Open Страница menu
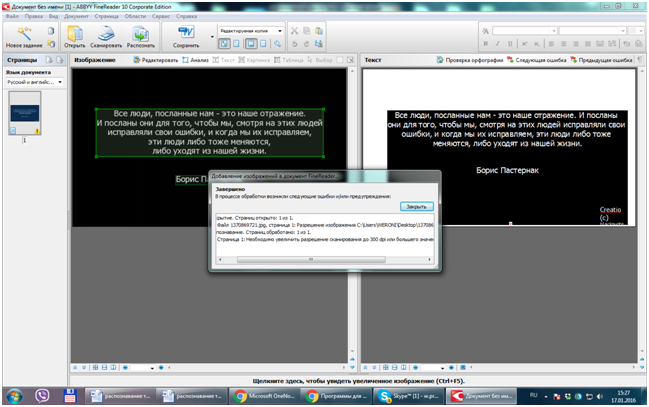The height and width of the screenshot is (407, 649). pyautogui.click(x=106, y=16)
